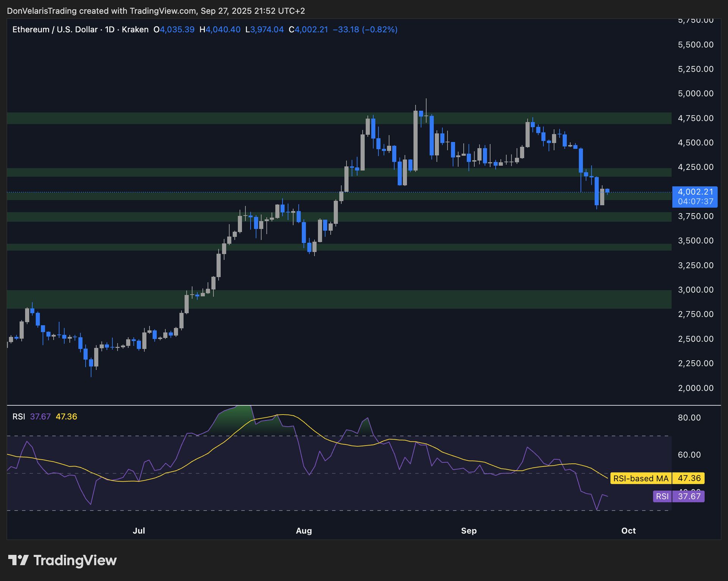728x581 pixels.
Task: Select the Ethereum / U.S. Dollar symbol title
Action: (x=55, y=30)
